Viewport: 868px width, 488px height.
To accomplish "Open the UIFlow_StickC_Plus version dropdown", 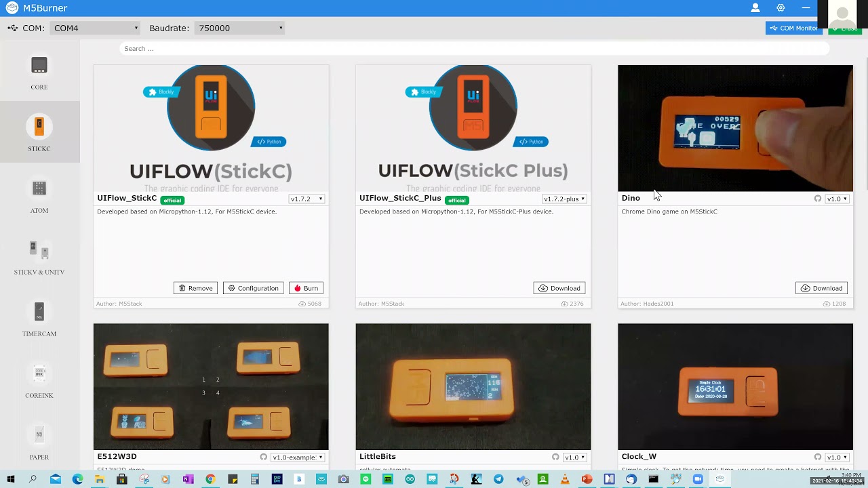I will pyautogui.click(x=564, y=199).
